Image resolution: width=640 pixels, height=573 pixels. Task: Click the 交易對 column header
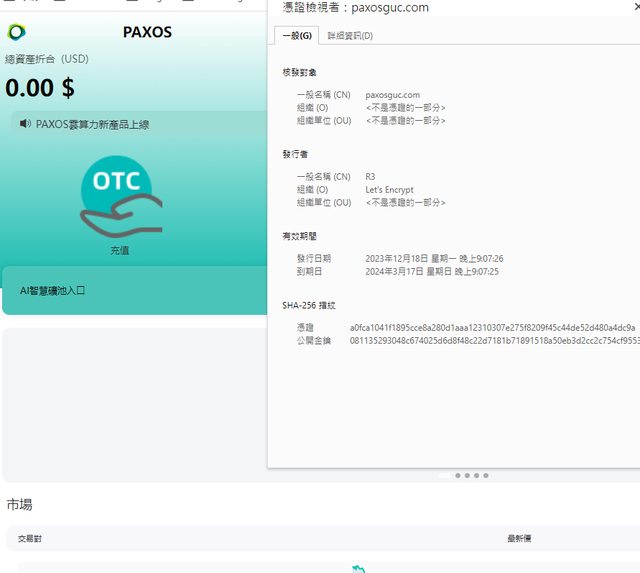click(30, 539)
